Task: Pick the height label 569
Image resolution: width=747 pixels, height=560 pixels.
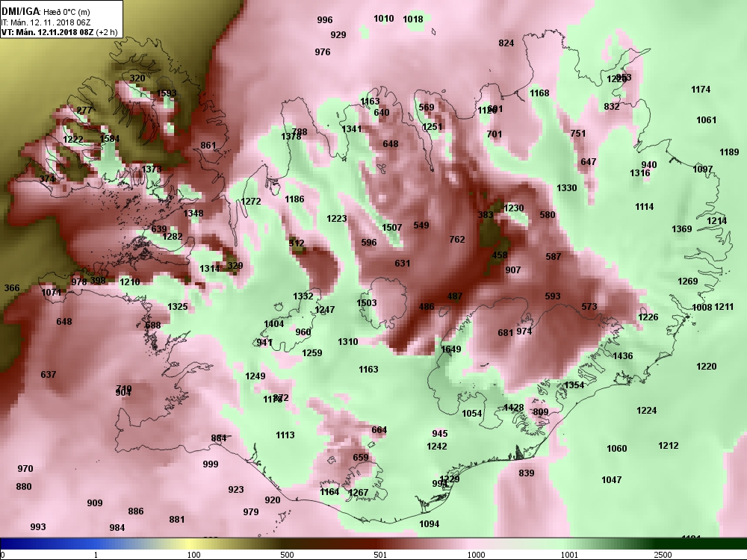Action: click(427, 108)
